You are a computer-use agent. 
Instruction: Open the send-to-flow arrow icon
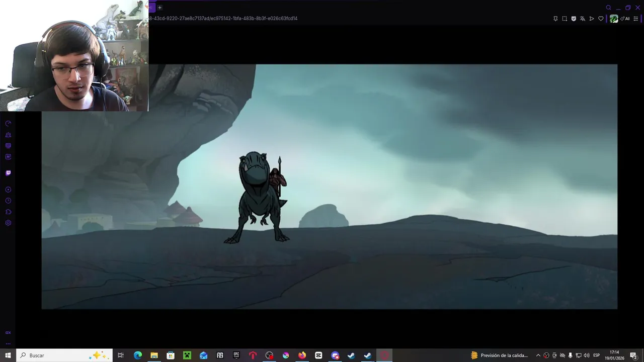(x=592, y=19)
